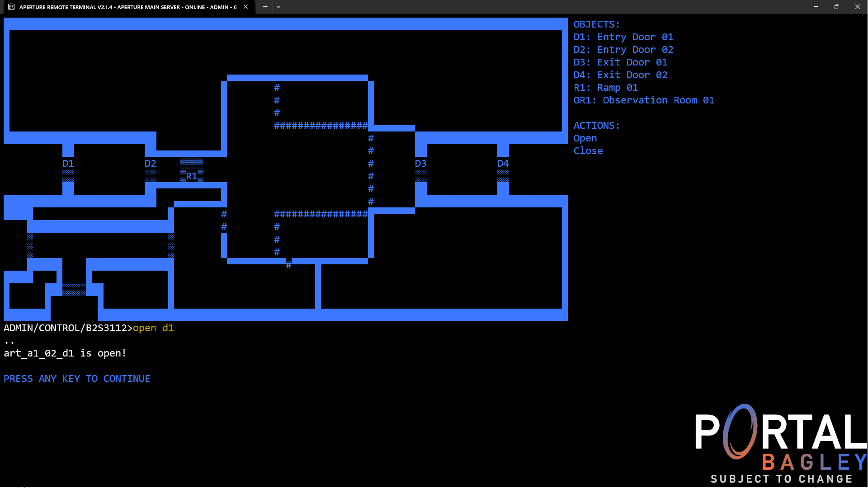
Task: Click the art_a1_02_d1 status message
Action: [65, 353]
